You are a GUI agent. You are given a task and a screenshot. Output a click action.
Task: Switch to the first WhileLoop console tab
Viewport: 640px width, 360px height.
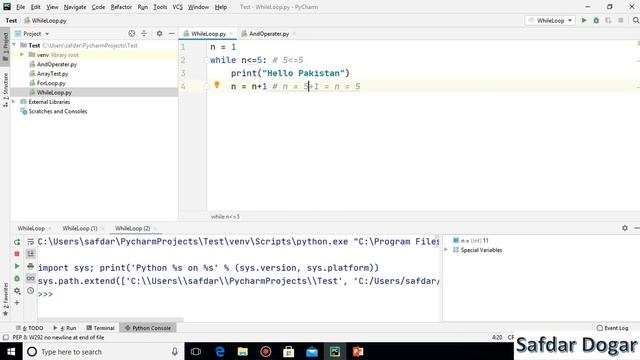[31, 228]
